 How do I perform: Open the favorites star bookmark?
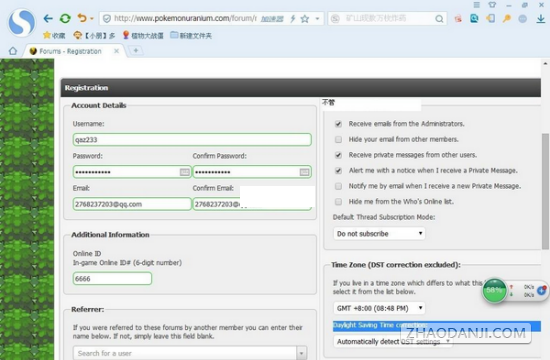click(x=54, y=35)
